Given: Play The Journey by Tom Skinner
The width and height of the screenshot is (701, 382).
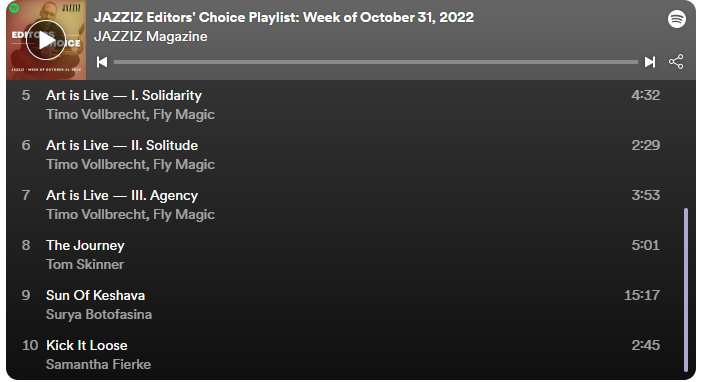Looking at the screenshot, I should click(x=342, y=255).
